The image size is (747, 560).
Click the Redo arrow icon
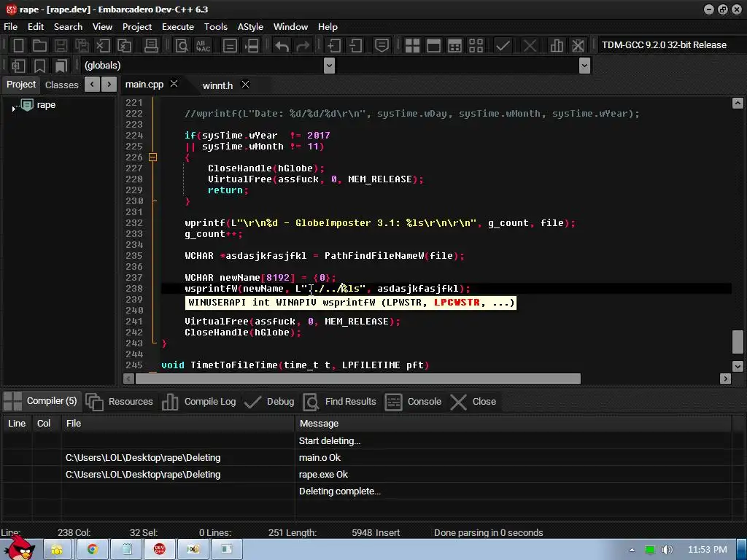[303, 46]
